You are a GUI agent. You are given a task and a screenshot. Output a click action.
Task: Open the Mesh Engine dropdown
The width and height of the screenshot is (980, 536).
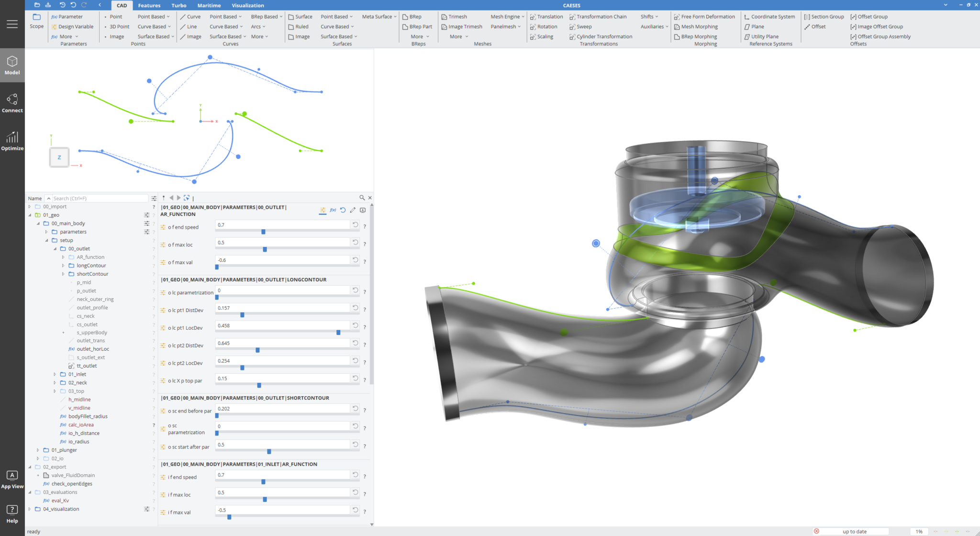(x=507, y=17)
